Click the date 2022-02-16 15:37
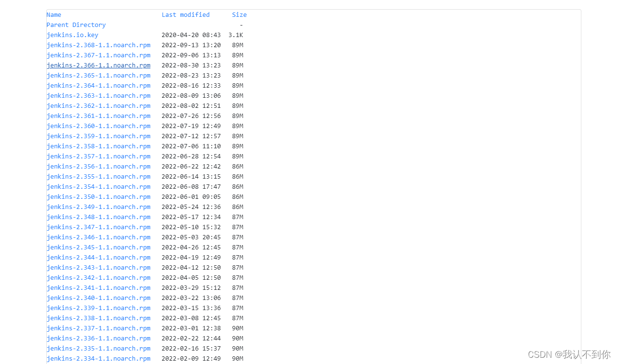The height and width of the screenshot is (364, 618). click(x=191, y=349)
